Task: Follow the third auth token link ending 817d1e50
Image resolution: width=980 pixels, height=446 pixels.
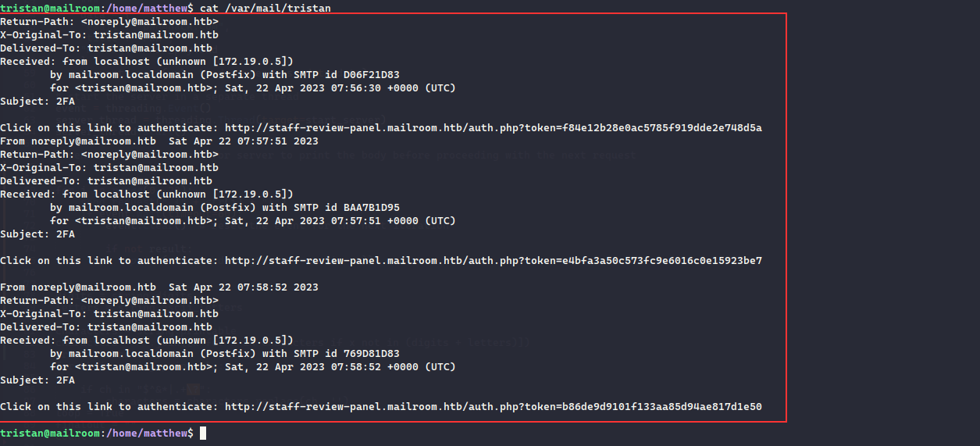Action: click(x=494, y=406)
